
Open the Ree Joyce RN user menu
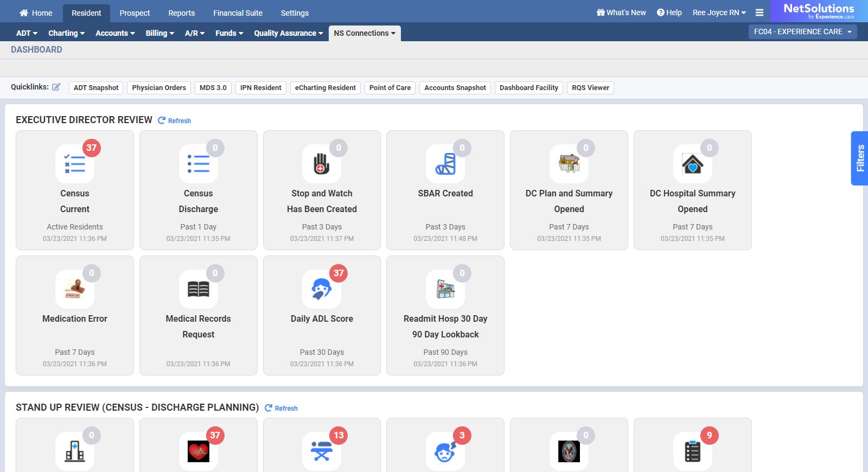(x=719, y=12)
